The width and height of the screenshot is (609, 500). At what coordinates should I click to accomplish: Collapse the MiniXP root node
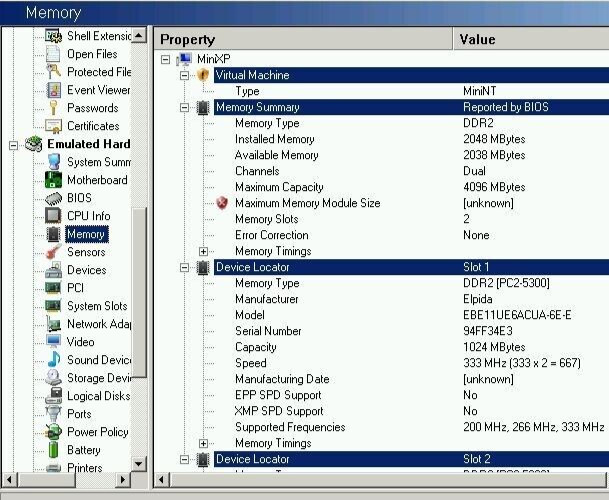[x=166, y=59]
